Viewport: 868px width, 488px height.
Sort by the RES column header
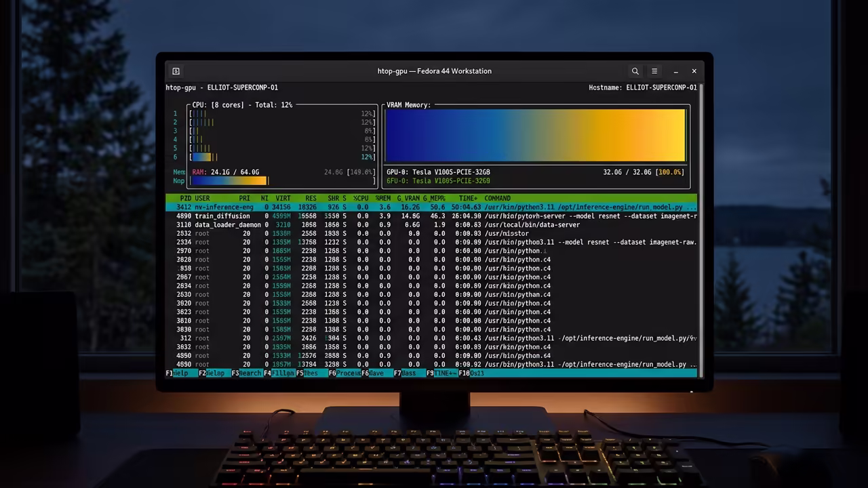tap(310, 198)
